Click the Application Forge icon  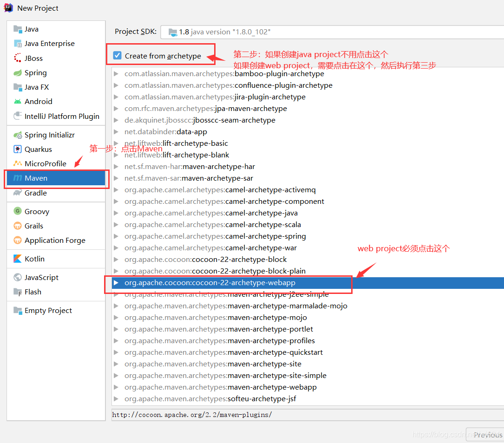(x=18, y=240)
